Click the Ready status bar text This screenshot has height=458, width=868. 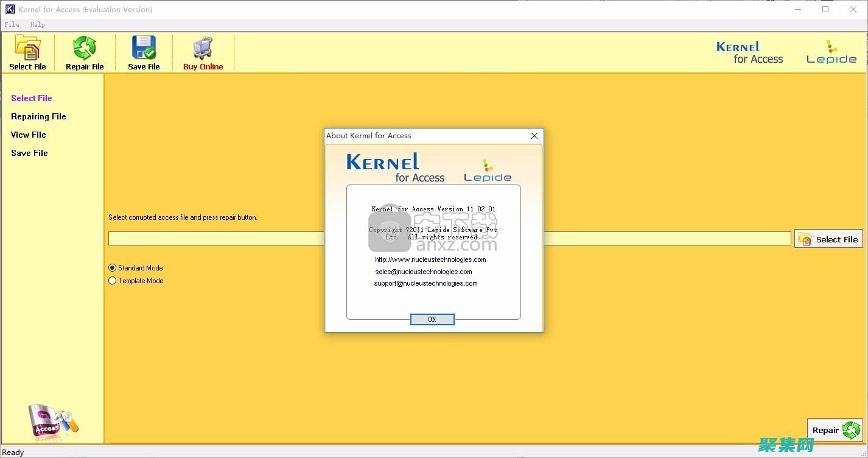pos(13,453)
